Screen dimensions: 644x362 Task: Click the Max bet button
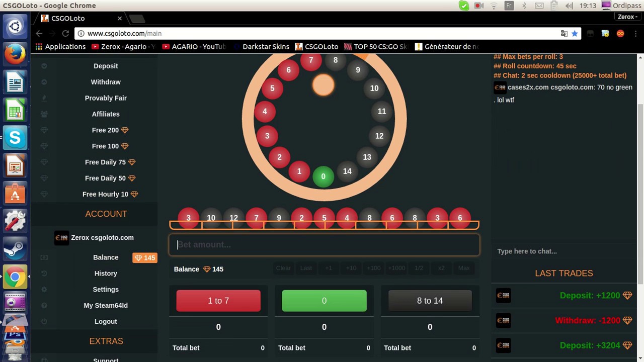(464, 268)
